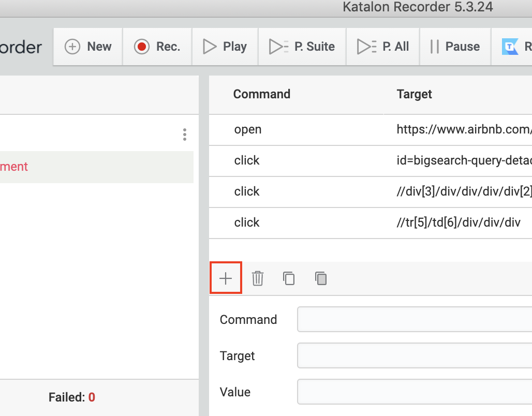Select the click row with //tr[5]/td[6] target
The height and width of the screenshot is (416, 532).
coord(371,223)
